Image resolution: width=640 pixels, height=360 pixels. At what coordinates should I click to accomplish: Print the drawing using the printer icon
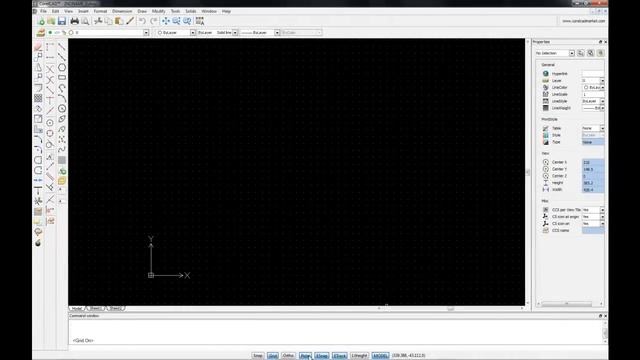tap(74, 21)
